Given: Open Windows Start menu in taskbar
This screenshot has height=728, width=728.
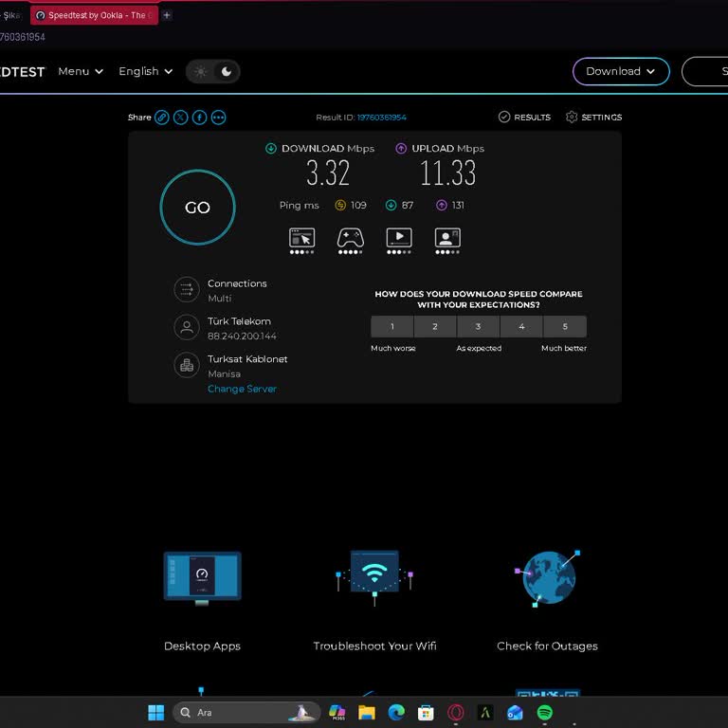Looking at the screenshot, I should pos(156,713).
